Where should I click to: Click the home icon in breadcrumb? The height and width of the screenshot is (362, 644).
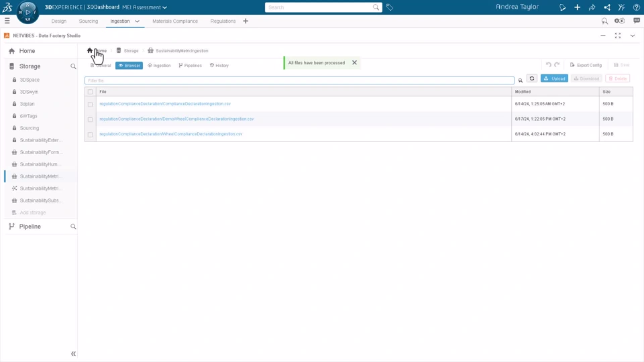89,50
